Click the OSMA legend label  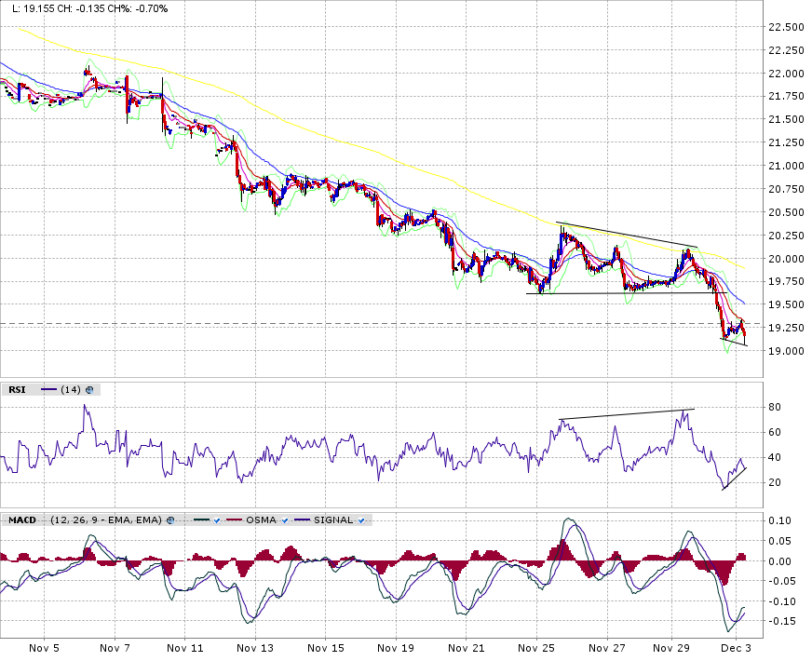coord(261,520)
